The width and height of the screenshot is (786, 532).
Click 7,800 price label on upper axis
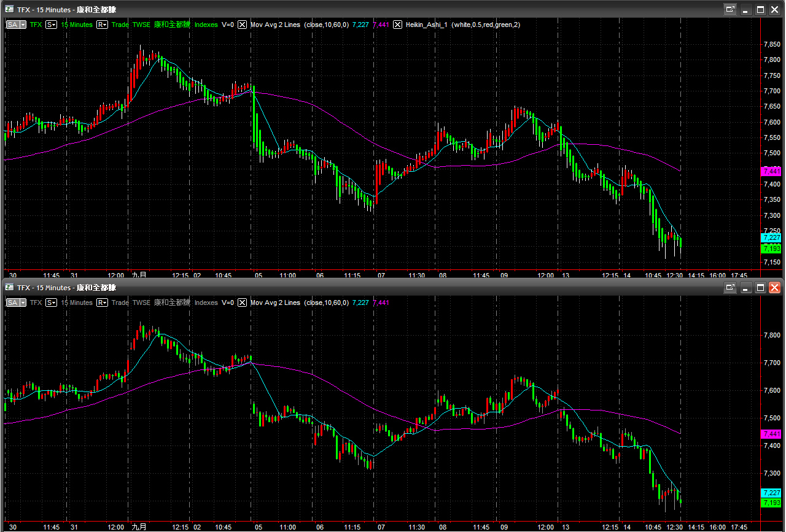pyautogui.click(x=772, y=60)
